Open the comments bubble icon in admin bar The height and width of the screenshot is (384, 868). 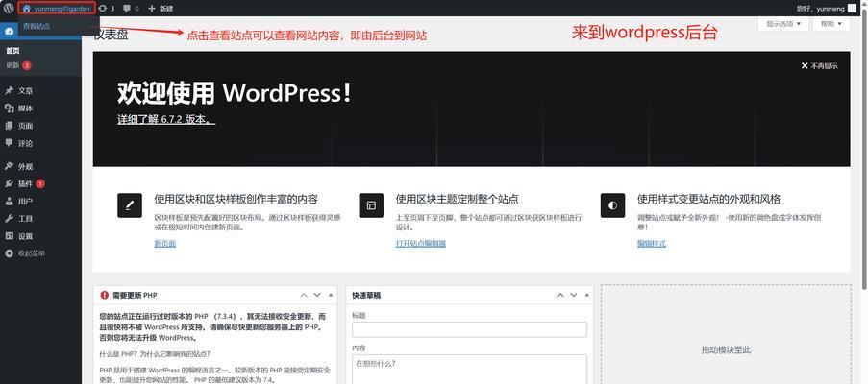pyautogui.click(x=127, y=9)
